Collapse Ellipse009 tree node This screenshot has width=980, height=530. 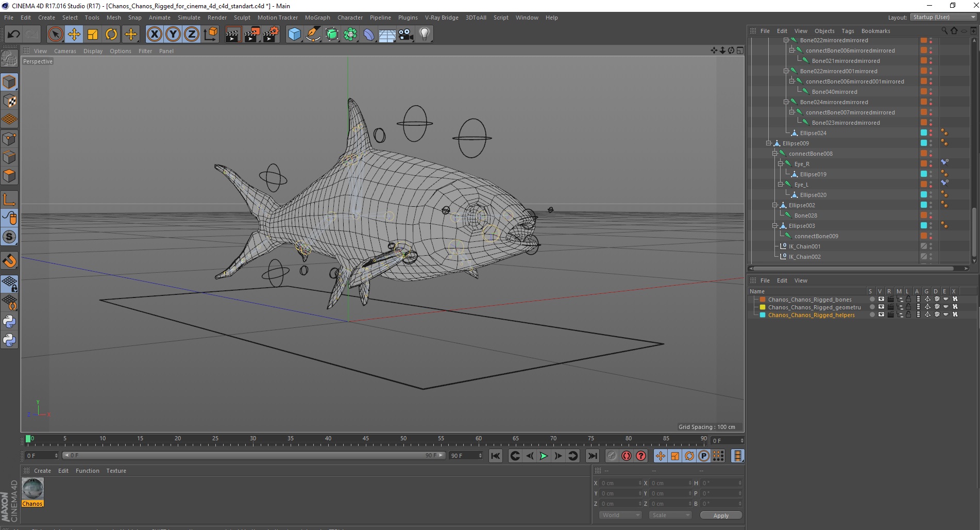point(768,143)
